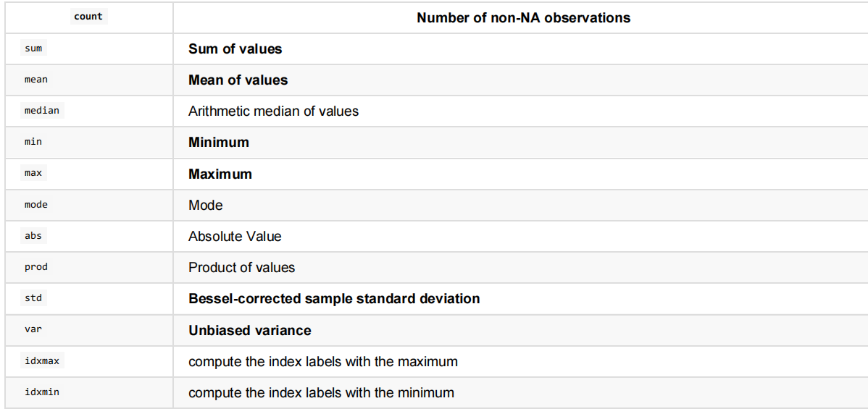This screenshot has height=414, width=868.
Task: Click the 'Number of non-NA observations' header
Action: [523, 17]
